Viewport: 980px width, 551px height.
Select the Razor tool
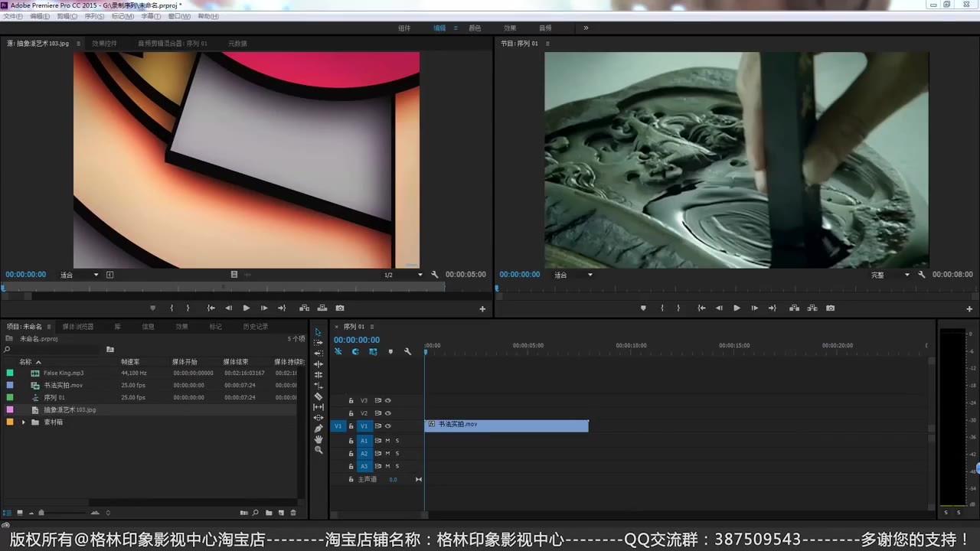click(x=318, y=396)
